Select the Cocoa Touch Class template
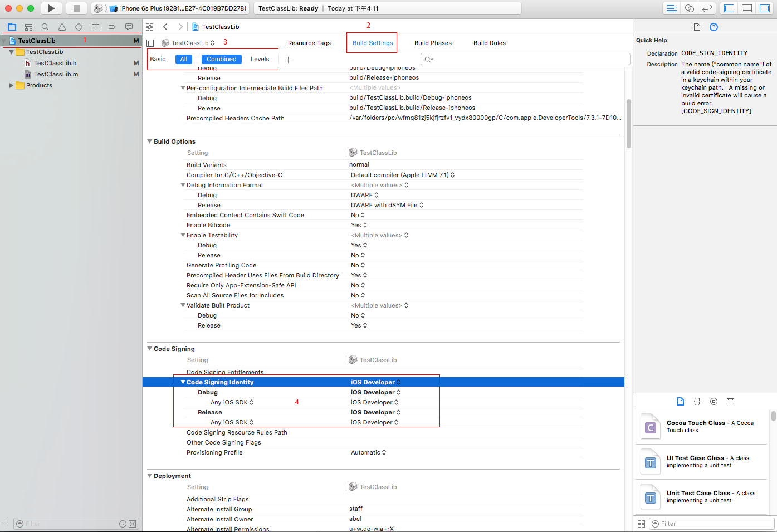The width and height of the screenshot is (777, 532). click(x=702, y=427)
